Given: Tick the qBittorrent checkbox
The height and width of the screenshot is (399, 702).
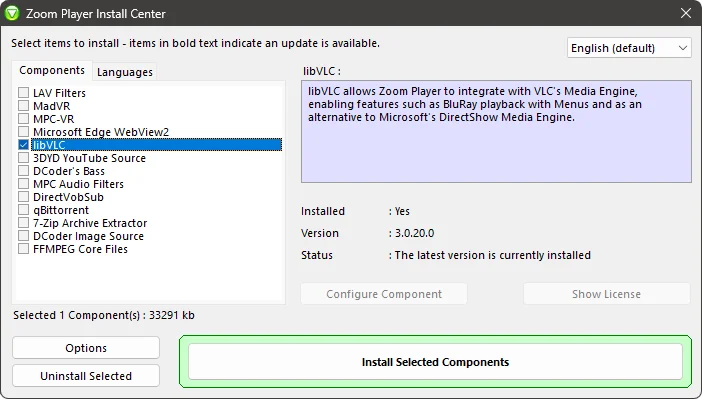Looking at the screenshot, I should click(23, 210).
